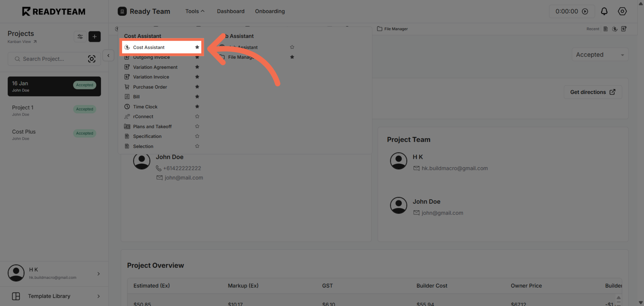The height and width of the screenshot is (306, 644).
Task: Toggle the star next to Specification
Action: click(x=197, y=136)
